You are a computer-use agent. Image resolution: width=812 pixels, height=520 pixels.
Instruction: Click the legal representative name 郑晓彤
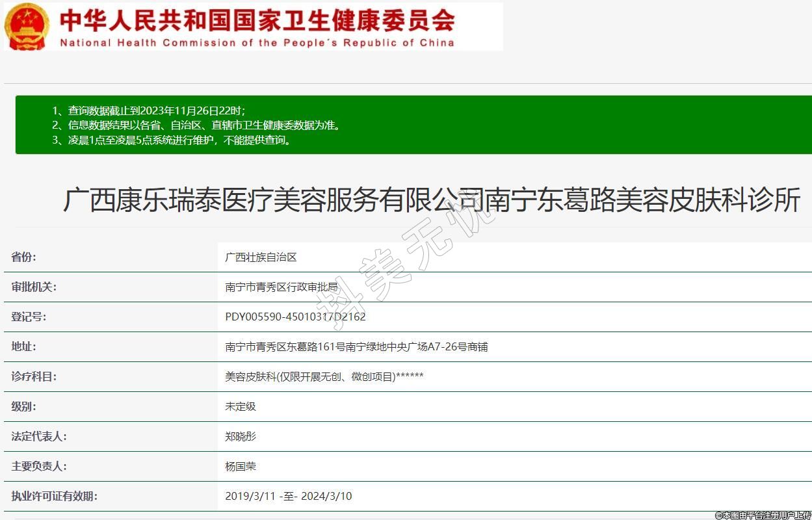(241, 437)
